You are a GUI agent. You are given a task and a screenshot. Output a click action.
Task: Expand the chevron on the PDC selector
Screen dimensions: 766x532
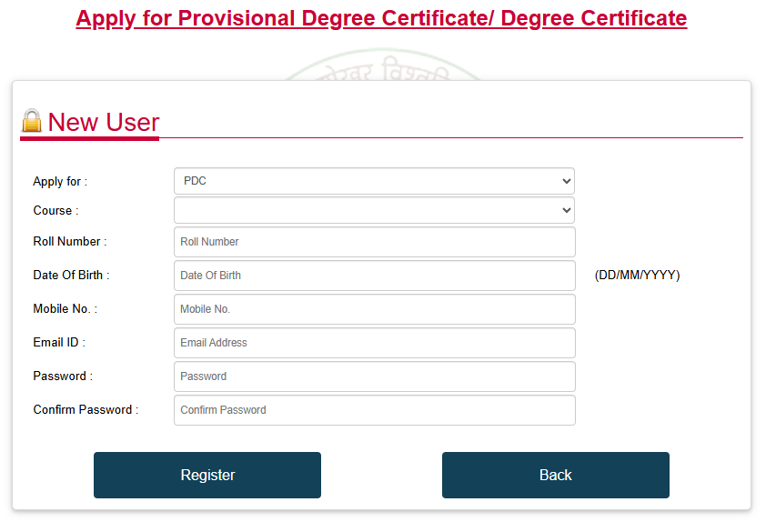565,181
